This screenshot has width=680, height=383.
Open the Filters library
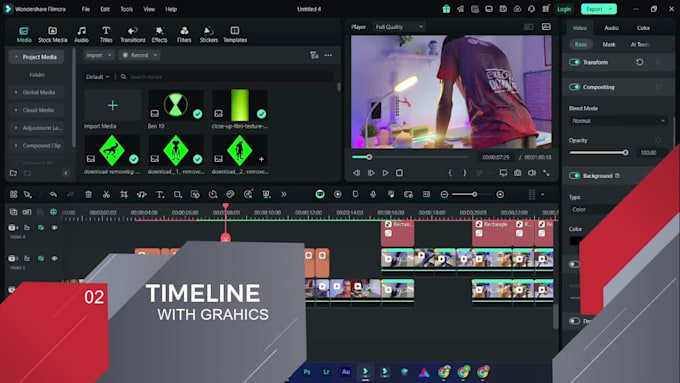coord(184,34)
